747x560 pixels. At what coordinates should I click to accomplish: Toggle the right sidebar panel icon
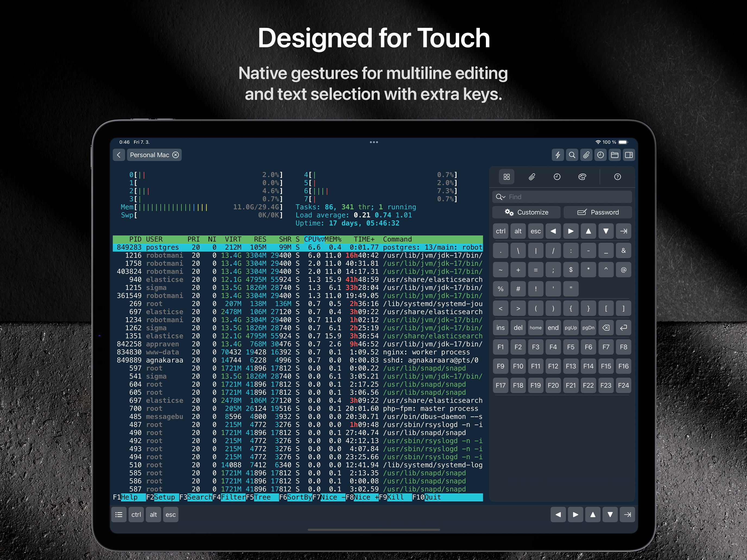point(629,155)
